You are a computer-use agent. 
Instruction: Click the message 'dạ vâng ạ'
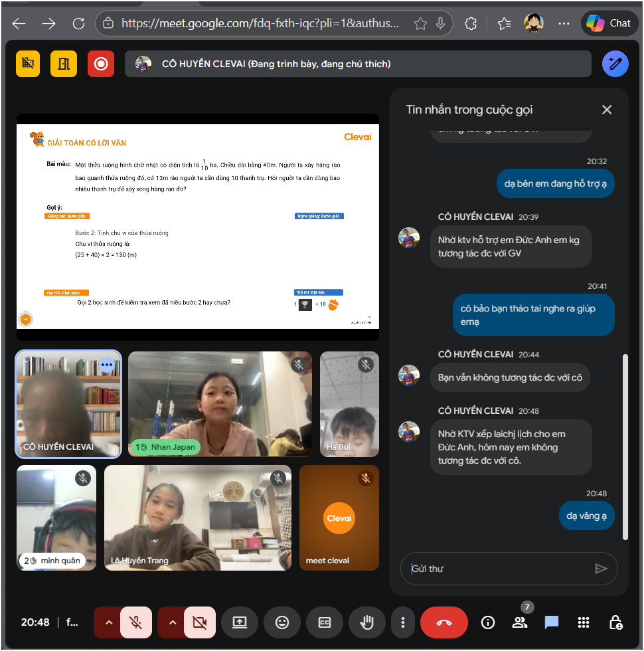pos(586,516)
